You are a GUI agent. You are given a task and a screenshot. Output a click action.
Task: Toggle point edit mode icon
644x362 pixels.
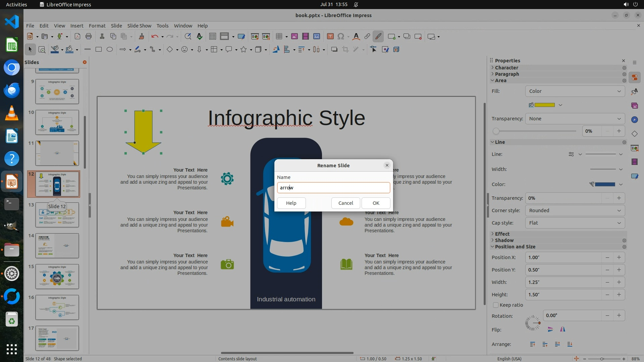(x=374, y=50)
